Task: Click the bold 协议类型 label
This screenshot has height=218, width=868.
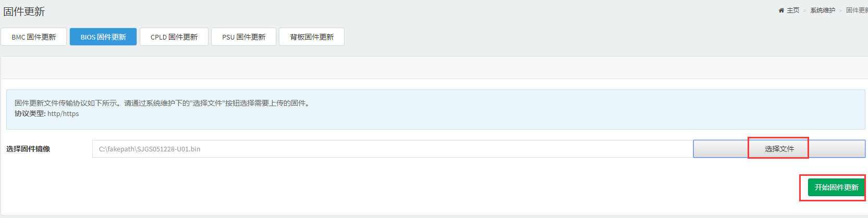Action: point(30,113)
